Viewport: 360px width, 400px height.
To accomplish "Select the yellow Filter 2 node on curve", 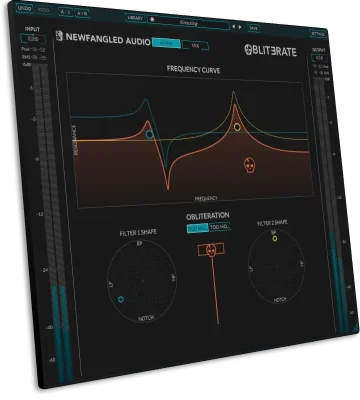I will [237, 127].
